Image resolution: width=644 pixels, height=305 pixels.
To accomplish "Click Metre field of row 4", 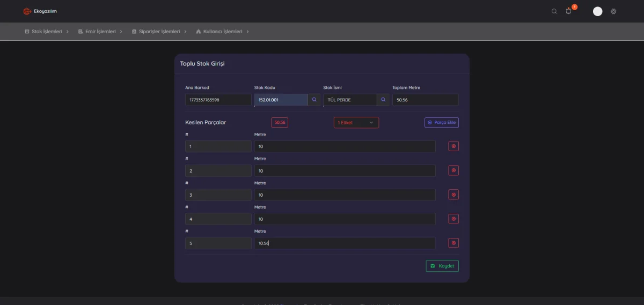I will click(x=345, y=219).
